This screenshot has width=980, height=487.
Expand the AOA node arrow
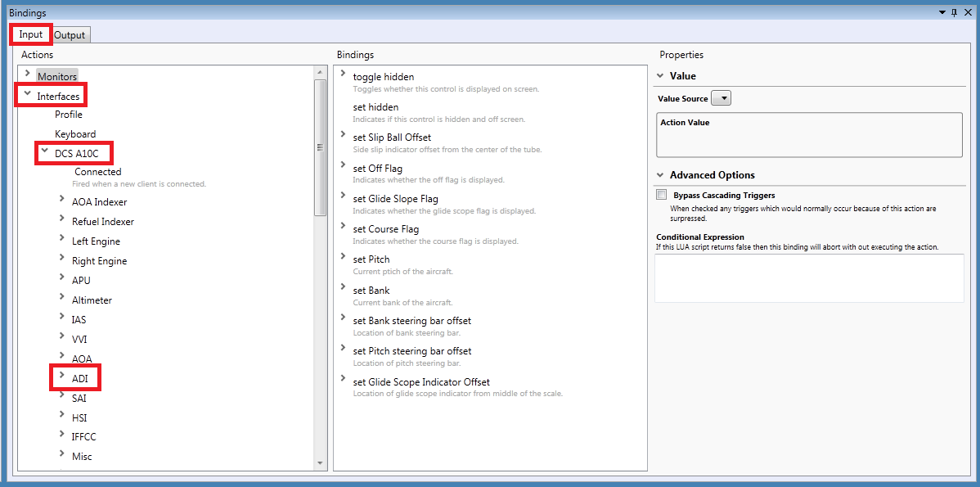pos(62,356)
